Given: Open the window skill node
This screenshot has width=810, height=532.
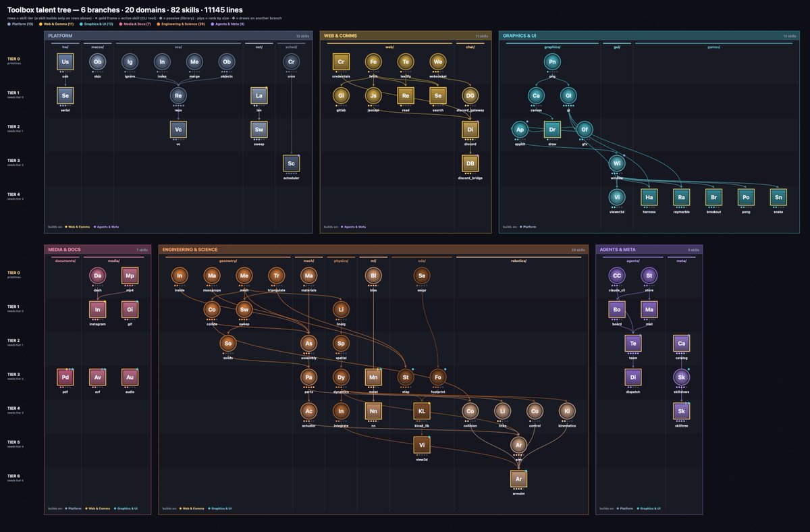Looking at the screenshot, I should pos(617,163).
